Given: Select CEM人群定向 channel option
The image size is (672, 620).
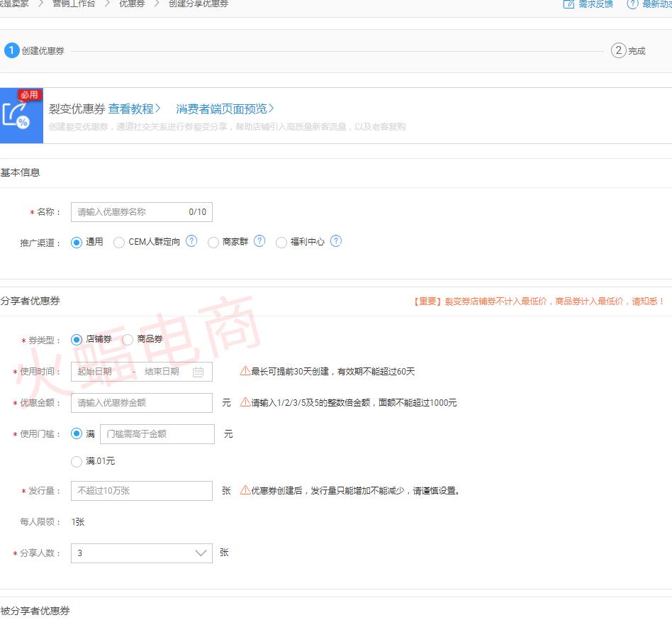Looking at the screenshot, I should point(119,242).
